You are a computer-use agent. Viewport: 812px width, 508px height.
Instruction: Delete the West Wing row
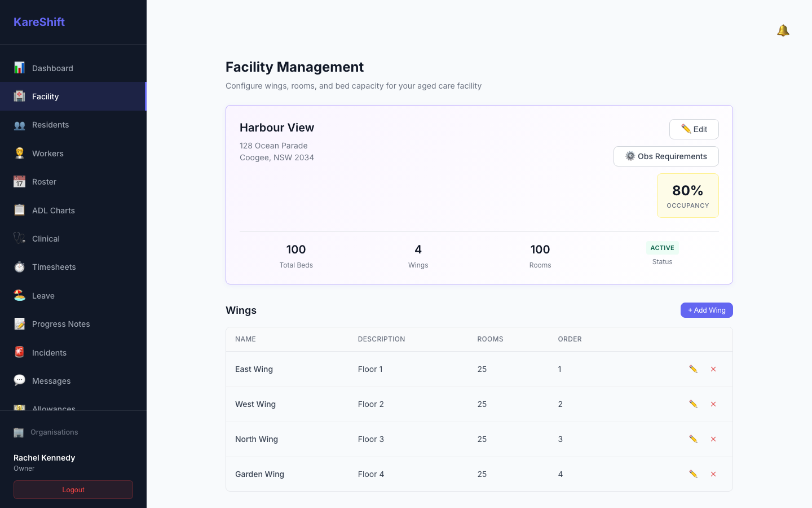point(713,404)
